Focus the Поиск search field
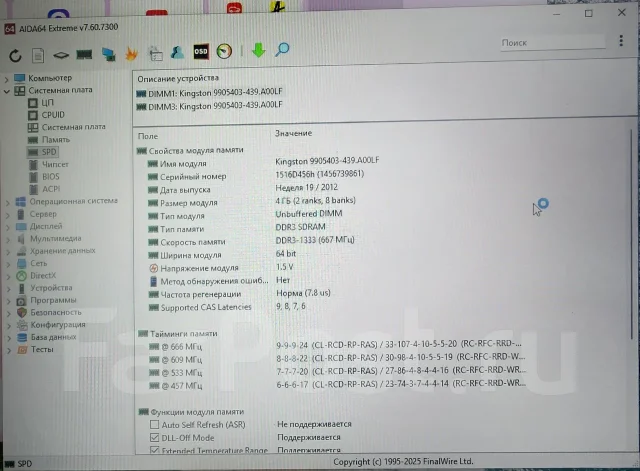 (x=552, y=42)
